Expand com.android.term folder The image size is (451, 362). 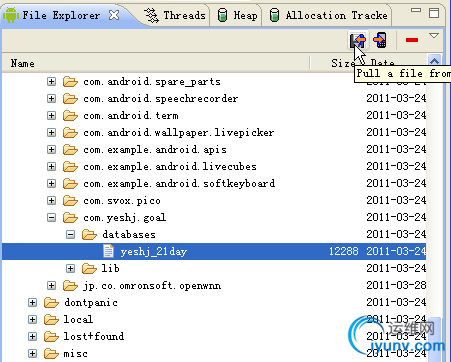(x=51, y=116)
